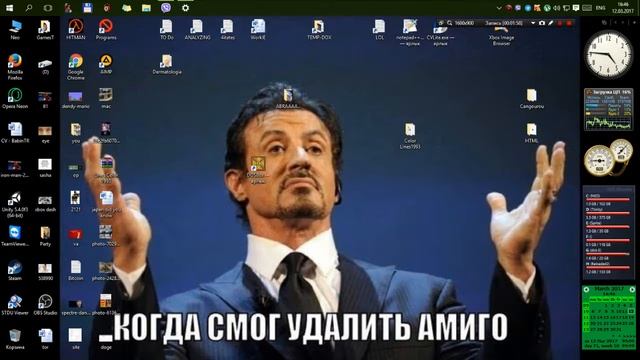Open the Action Center notifications icon
Screen dimensions: 640x360
click(576, 8)
